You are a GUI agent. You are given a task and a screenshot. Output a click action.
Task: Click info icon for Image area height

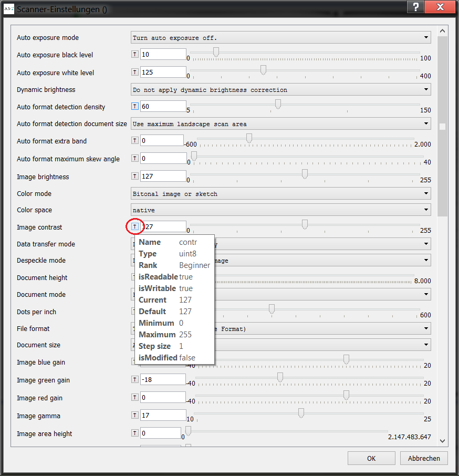134,433
